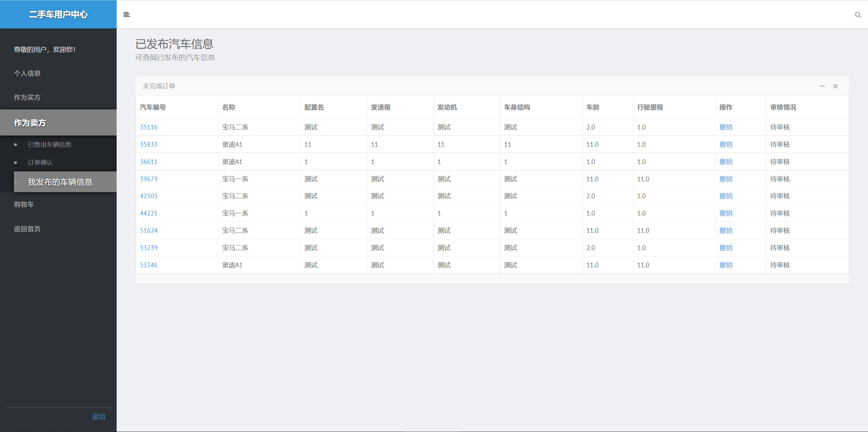The height and width of the screenshot is (432, 868).
Task: Select the 我发布的车辆信息 submenu item
Action: click(60, 182)
